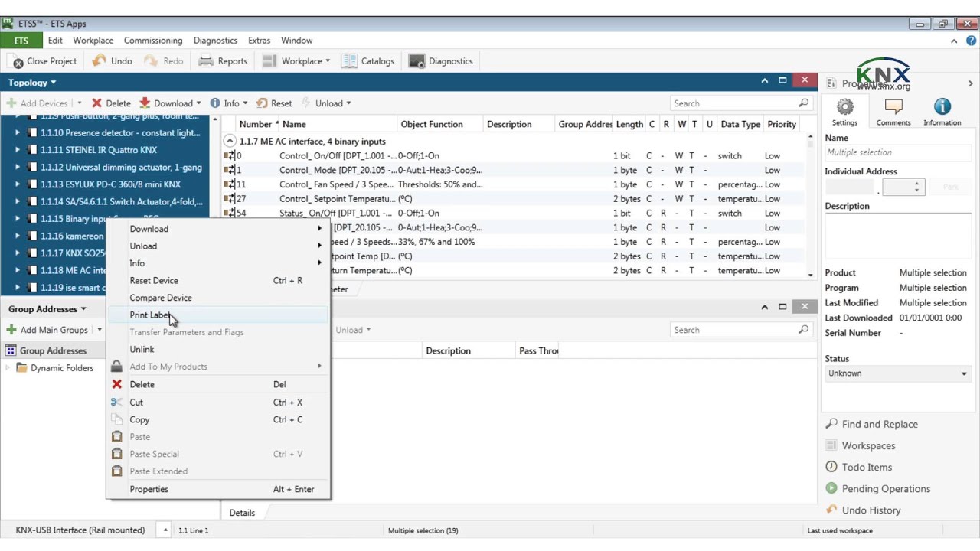Open the Settings tab in Properties
Viewport: 980px width, 551px height.
844,112
